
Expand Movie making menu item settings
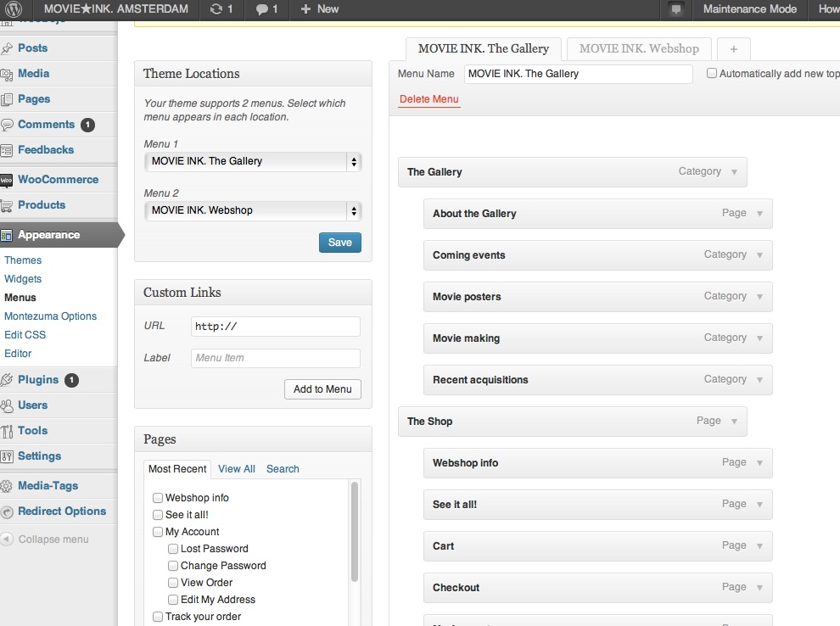[759, 338]
